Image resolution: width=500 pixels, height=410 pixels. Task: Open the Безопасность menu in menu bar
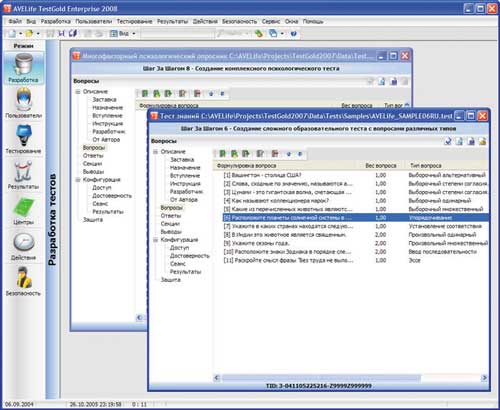point(240,21)
